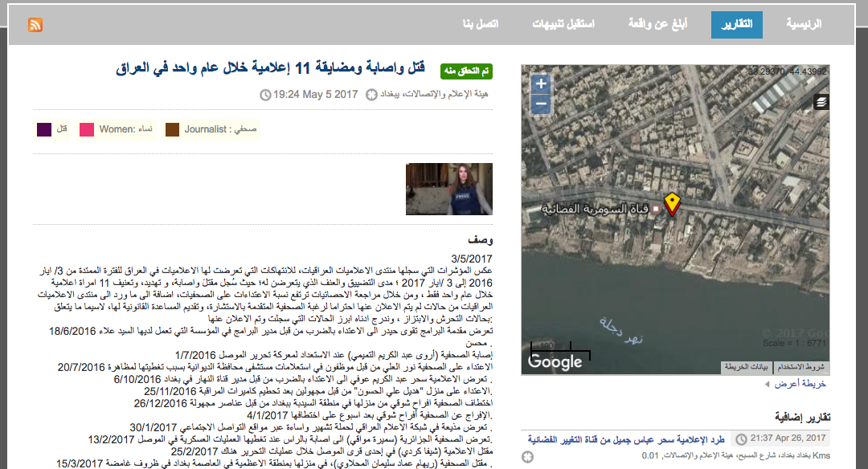
Task: Expand the wider map via خريطة أعرض
Action: 800,383
